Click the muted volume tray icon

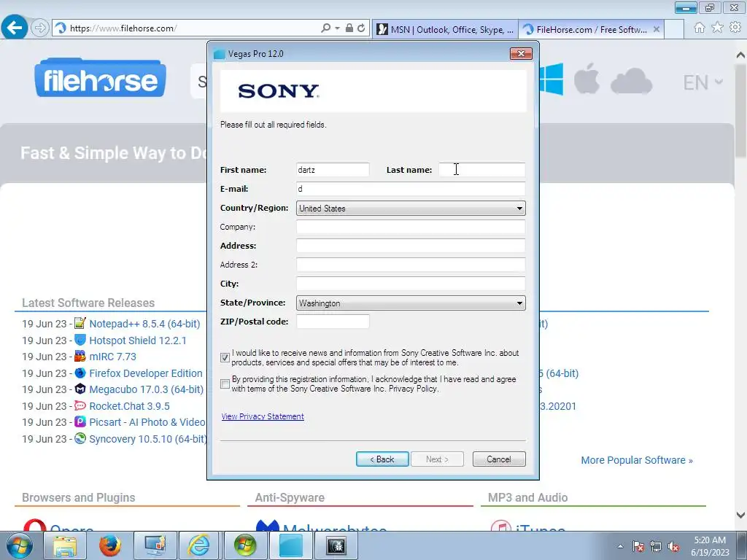pyautogui.click(x=673, y=546)
